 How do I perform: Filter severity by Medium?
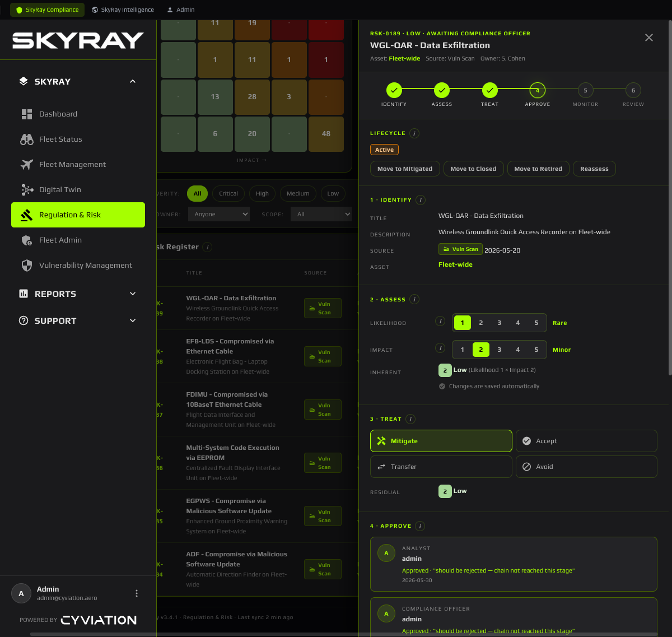coord(298,193)
